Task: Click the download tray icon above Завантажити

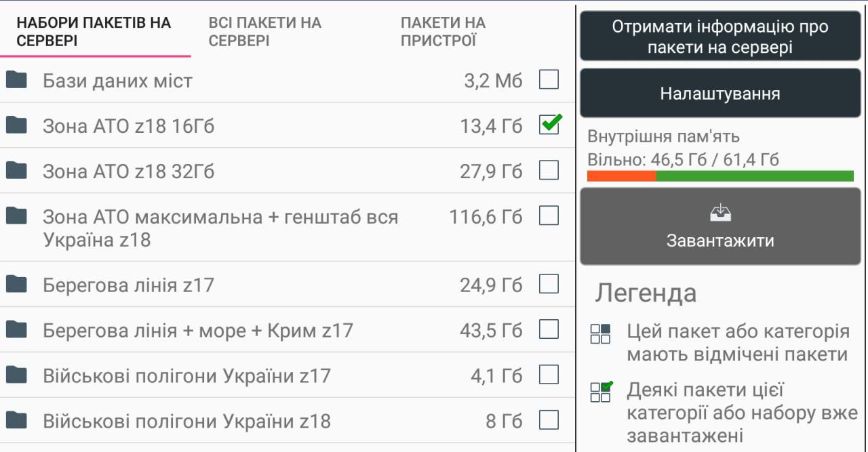Action: [720, 213]
